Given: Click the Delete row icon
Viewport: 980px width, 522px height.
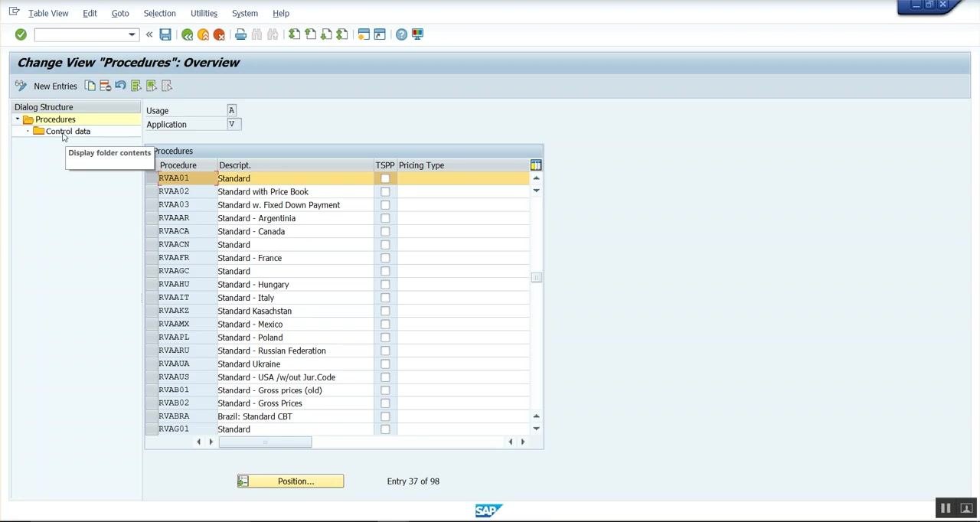Looking at the screenshot, I should coord(106,86).
